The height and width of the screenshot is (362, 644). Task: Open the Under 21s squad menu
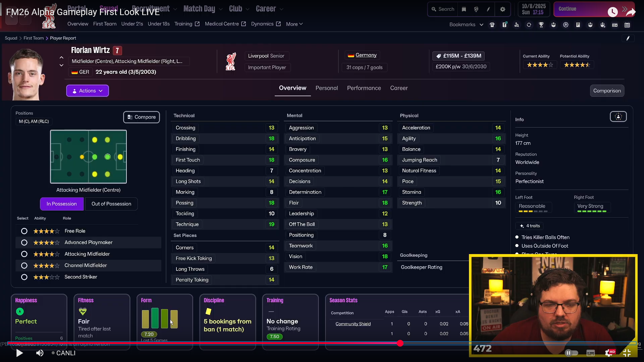pos(132,24)
